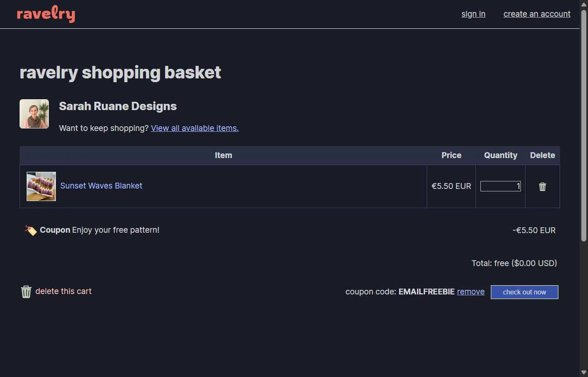Click the -€5.50 EUR discount amount
Image resolution: width=588 pixels, height=377 pixels.
(534, 230)
